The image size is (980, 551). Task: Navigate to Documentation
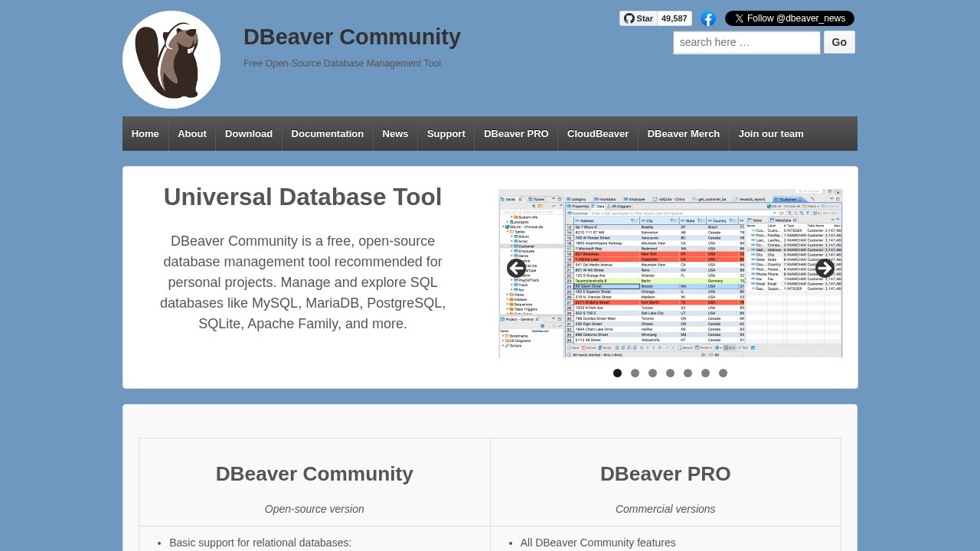(327, 133)
